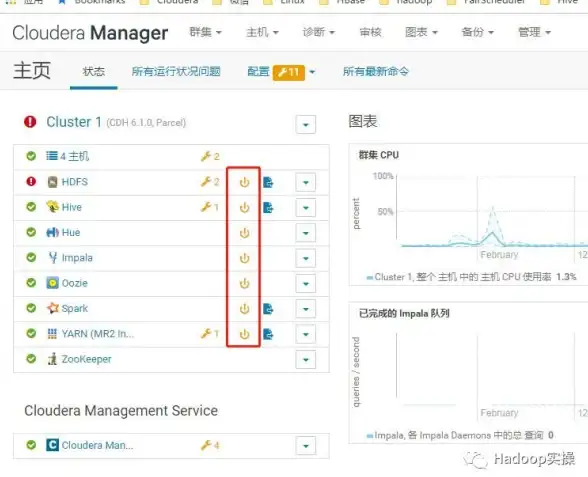The height and width of the screenshot is (477, 588).
Task: Click the green Oozie health status icon
Action: coord(31,283)
